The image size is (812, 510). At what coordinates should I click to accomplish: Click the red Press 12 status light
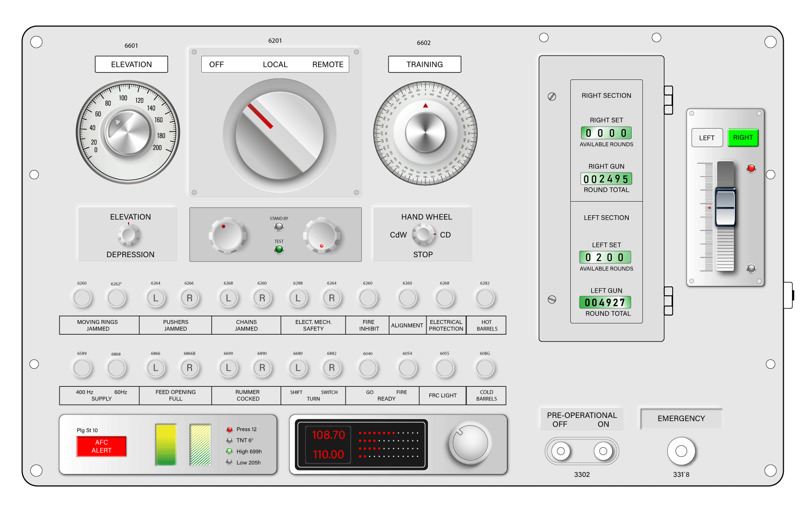coord(229,430)
